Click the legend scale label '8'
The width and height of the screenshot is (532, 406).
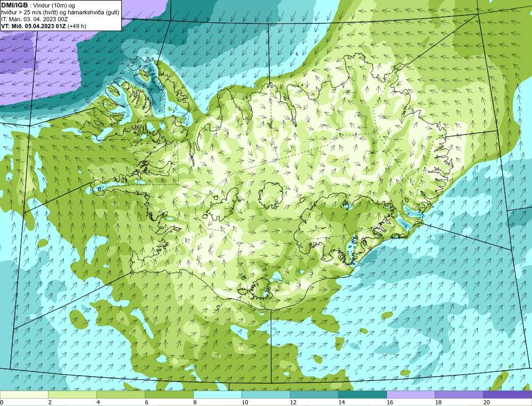(195, 402)
